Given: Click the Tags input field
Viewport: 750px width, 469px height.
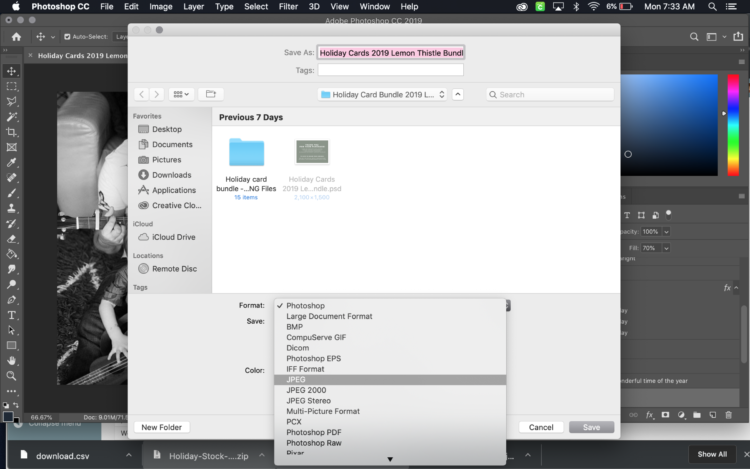Looking at the screenshot, I should [x=391, y=70].
